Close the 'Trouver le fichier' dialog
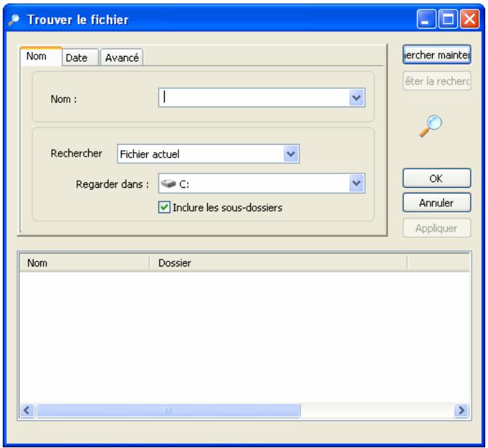 470,19
